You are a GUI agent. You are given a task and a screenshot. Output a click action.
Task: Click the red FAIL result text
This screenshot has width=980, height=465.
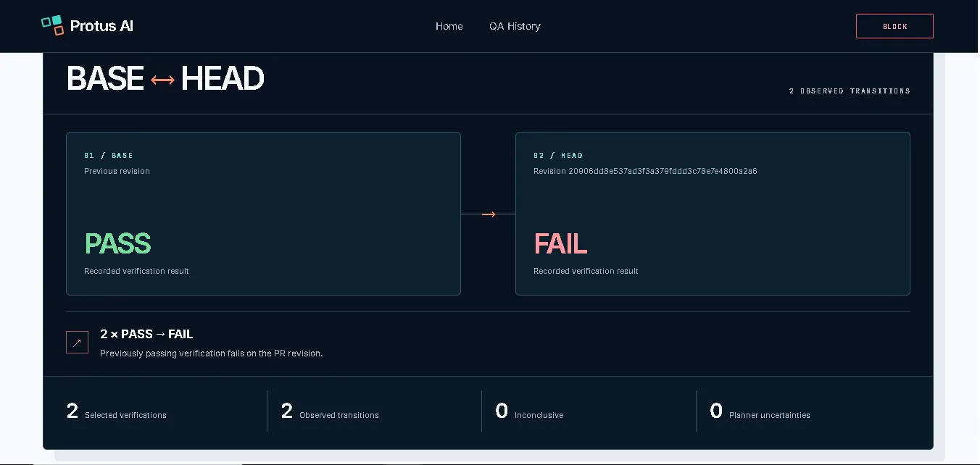560,243
